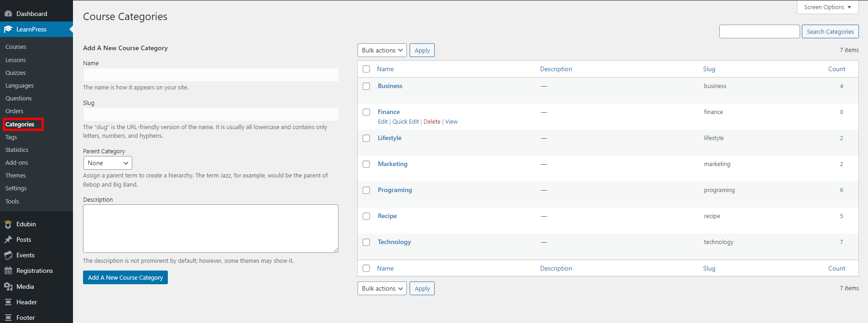Toggle the select-all checkbox in table header
Screen dimensions: 868x323
tap(366, 69)
